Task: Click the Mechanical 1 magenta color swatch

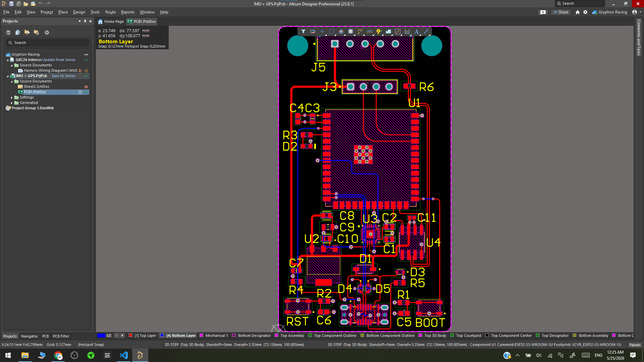Action: 201,336
